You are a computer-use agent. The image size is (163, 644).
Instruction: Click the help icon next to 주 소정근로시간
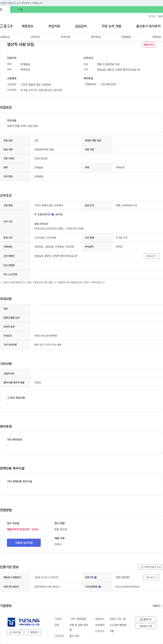(52, 214)
